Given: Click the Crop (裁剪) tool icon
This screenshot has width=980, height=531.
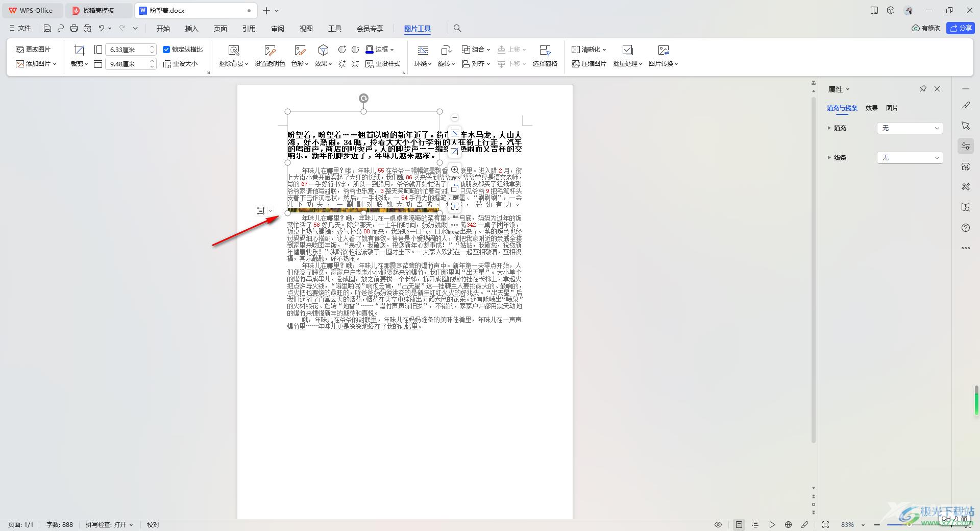Looking at the screenshot, I should click(79, 50).
